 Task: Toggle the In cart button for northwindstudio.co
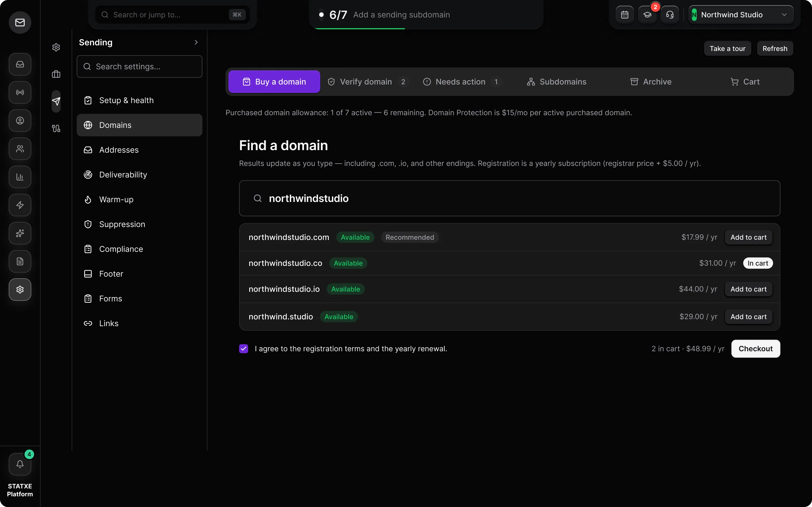click(x=758, y=263)
